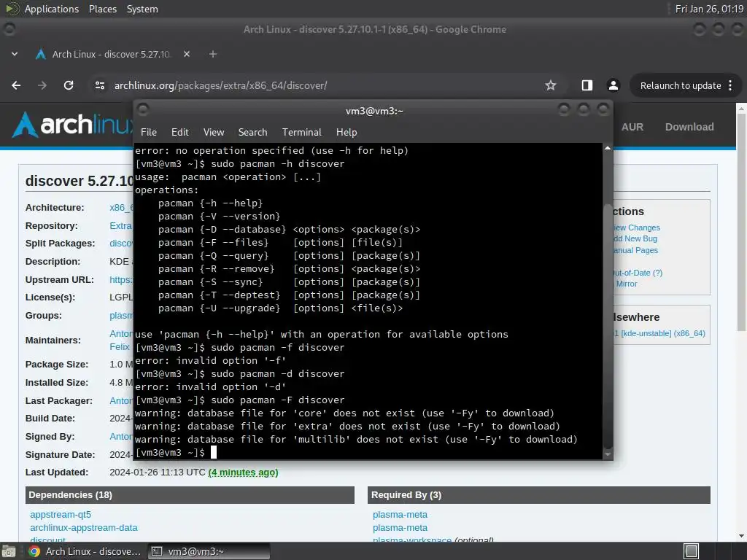Screen dimensions: 747x560
Task: Click Chrome's forward navigation arrow
Action: point(42,86)
